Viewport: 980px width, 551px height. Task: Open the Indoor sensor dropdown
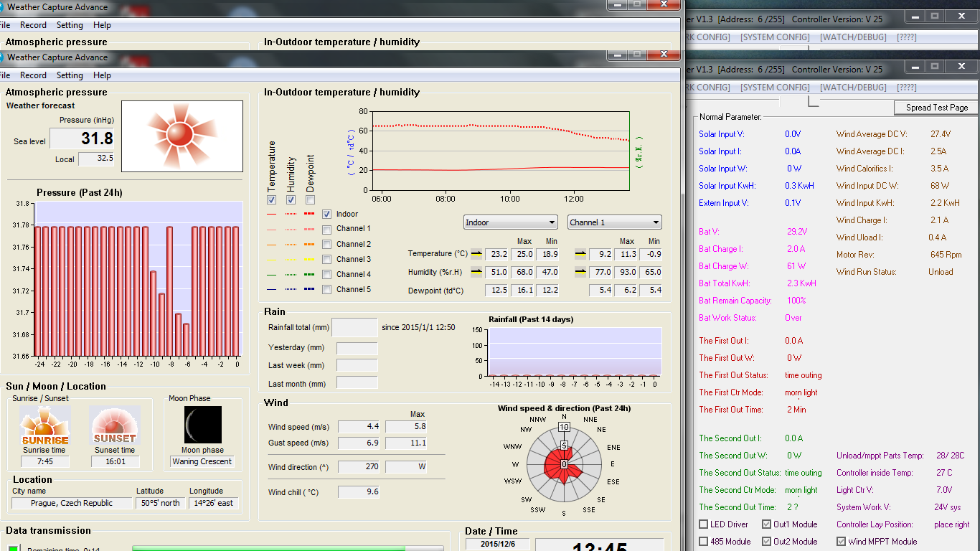tap(510, 222)
